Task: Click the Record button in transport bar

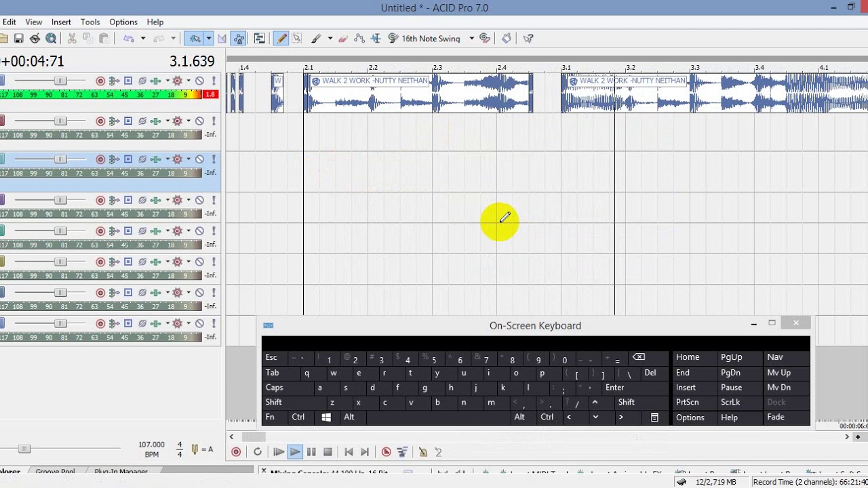Action: pos(236,451)
